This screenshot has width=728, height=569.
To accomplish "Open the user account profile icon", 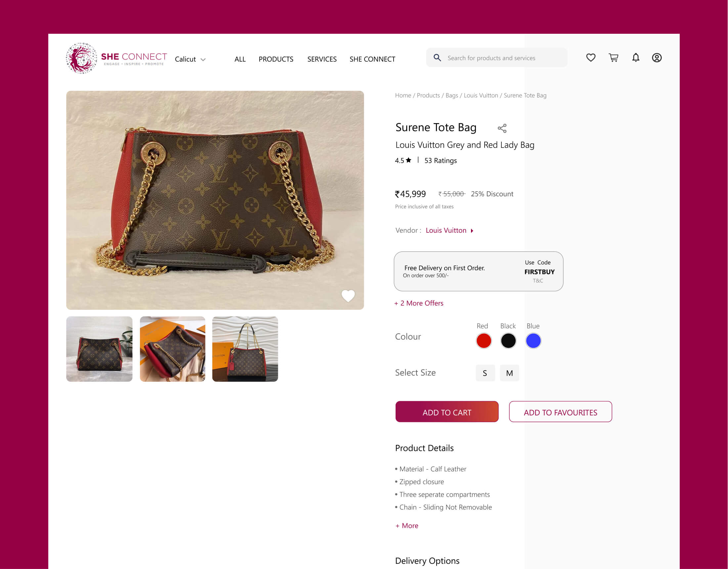I will 657,58.
